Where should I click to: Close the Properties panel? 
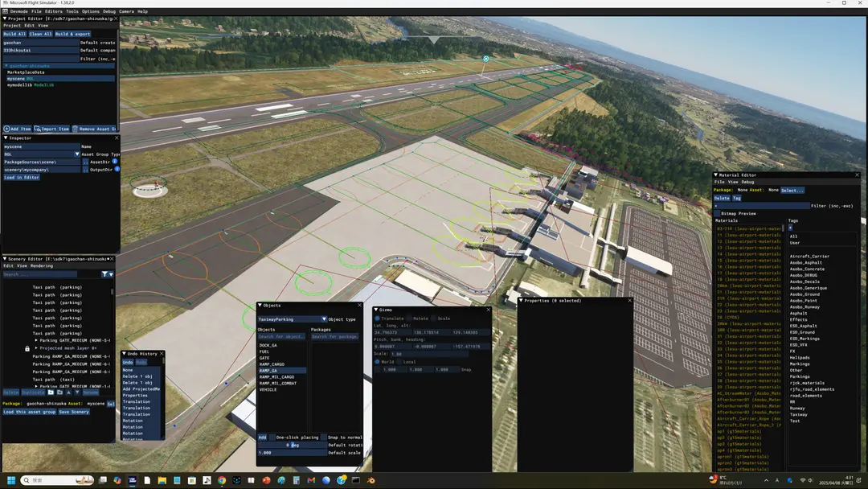[629, 300]
